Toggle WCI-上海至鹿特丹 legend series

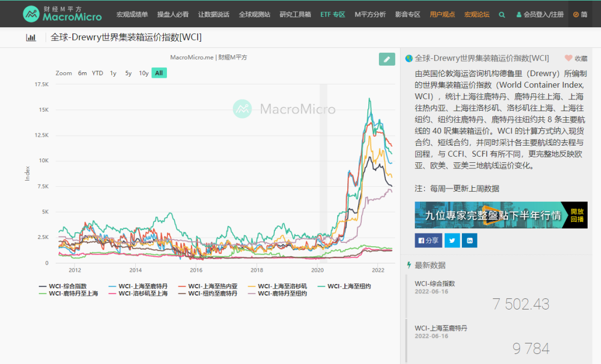pos(138,286)
